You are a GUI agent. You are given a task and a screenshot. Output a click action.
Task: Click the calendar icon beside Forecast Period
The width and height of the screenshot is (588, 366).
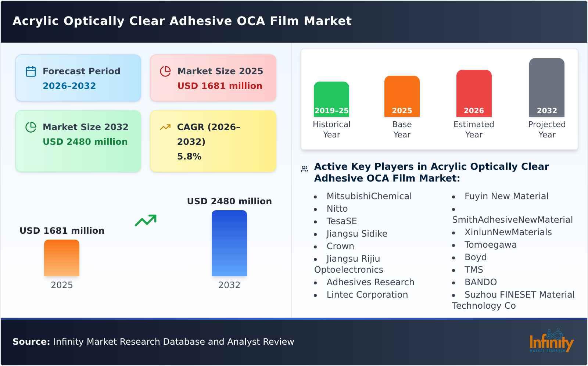coord(31,71)
